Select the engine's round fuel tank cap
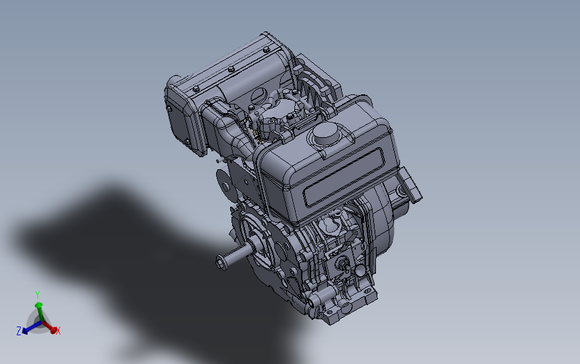This screenshot has height=364, width=580. tap(326, 134)
